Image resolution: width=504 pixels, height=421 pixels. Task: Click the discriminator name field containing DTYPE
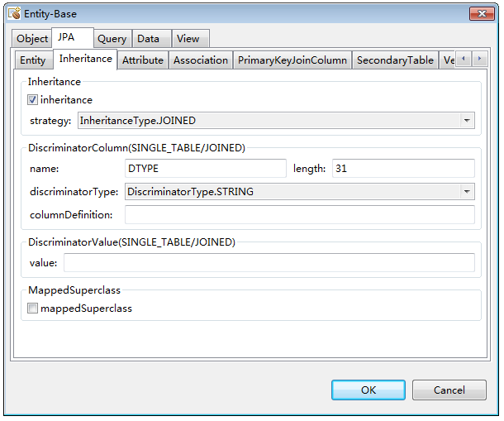(205, 169)
